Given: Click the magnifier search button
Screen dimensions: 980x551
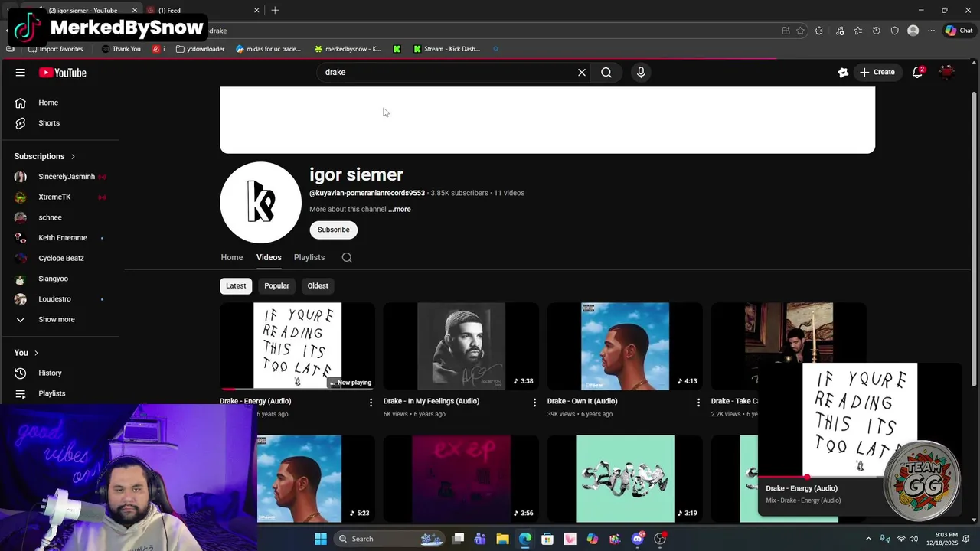Looking at the screenshot, I should 606,73.
